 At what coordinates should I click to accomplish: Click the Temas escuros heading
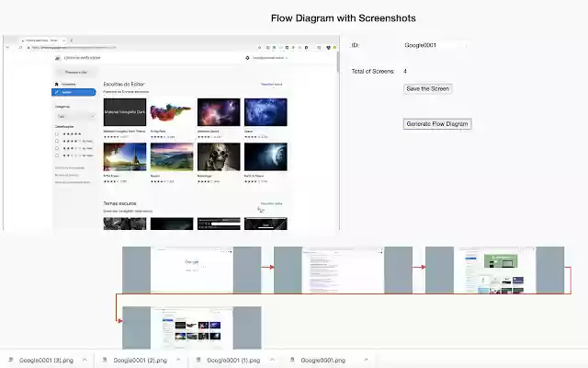119,203
